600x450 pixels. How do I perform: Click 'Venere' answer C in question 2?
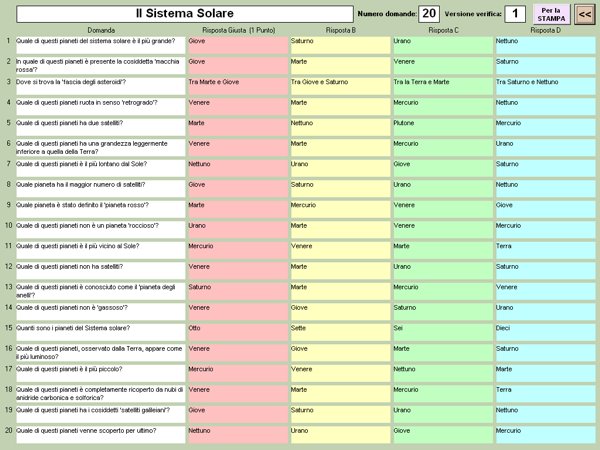(443, 66)
